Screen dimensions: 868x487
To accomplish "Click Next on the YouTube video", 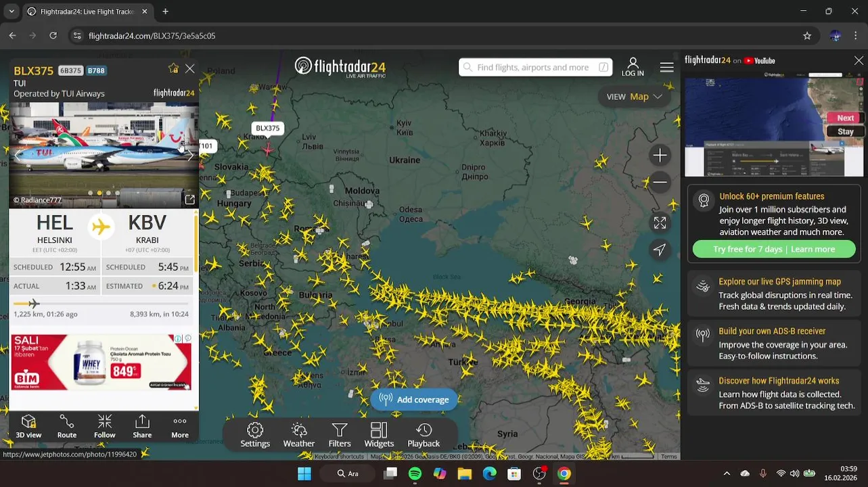I will [845, 118].
